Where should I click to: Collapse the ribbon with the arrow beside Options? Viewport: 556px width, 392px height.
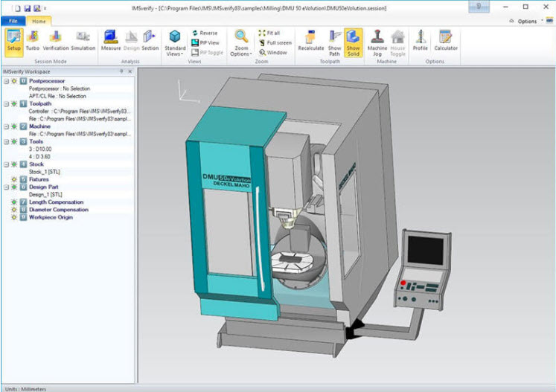(x=511, y=21)
